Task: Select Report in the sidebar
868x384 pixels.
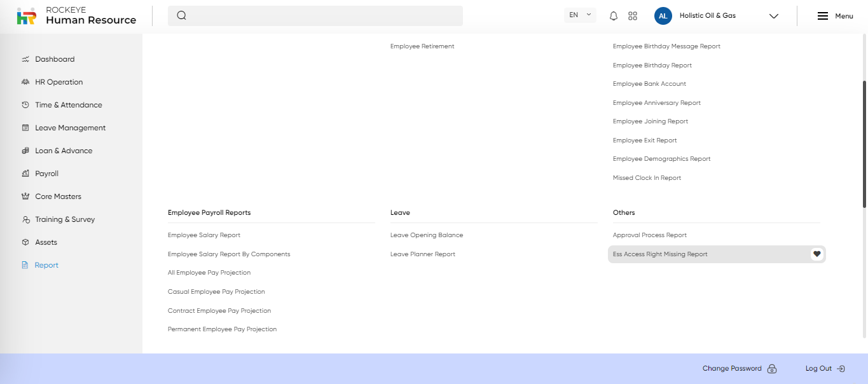Action: pyautogui.click(x=47, y=265)
